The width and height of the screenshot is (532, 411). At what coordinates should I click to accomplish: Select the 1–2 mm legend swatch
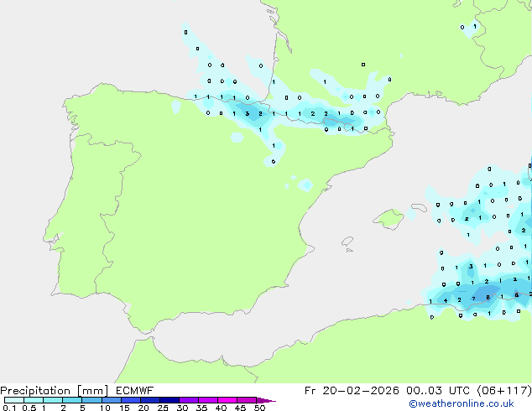[x=53, y=400]
